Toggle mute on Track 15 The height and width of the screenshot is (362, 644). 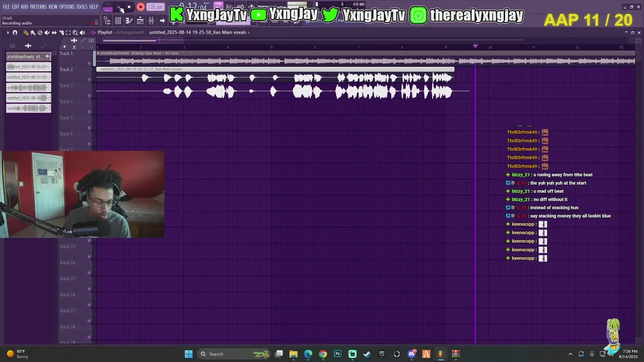(x=90, y=289)
